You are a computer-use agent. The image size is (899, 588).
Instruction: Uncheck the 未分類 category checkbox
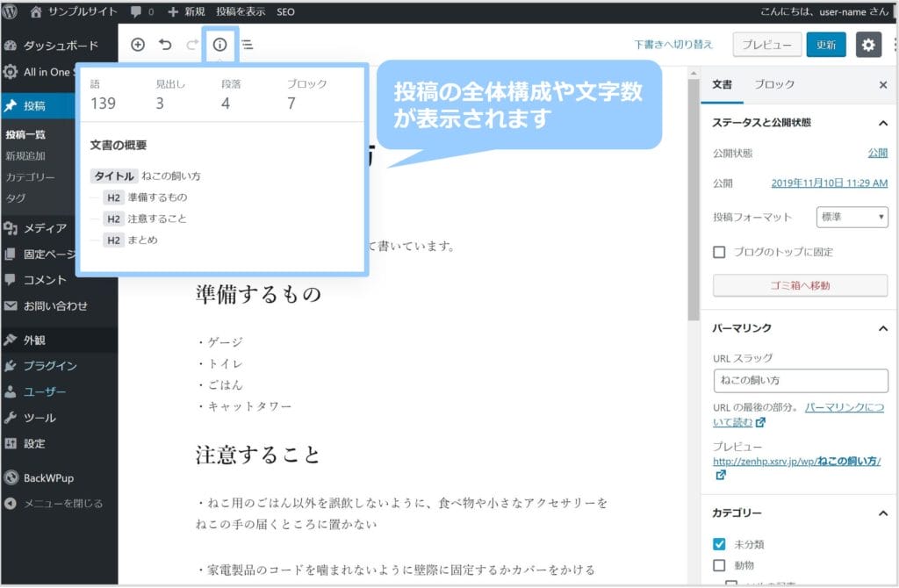pos(720,544)
